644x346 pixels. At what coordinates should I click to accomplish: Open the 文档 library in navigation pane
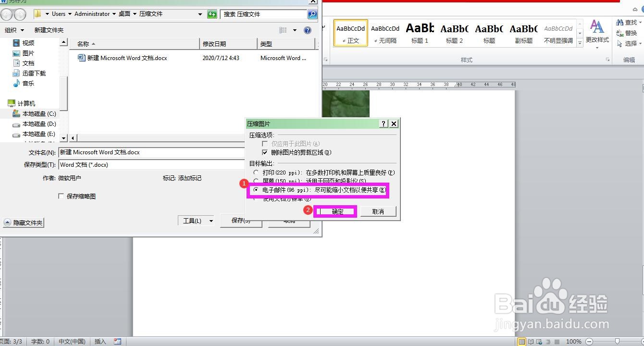click(24, 63)
